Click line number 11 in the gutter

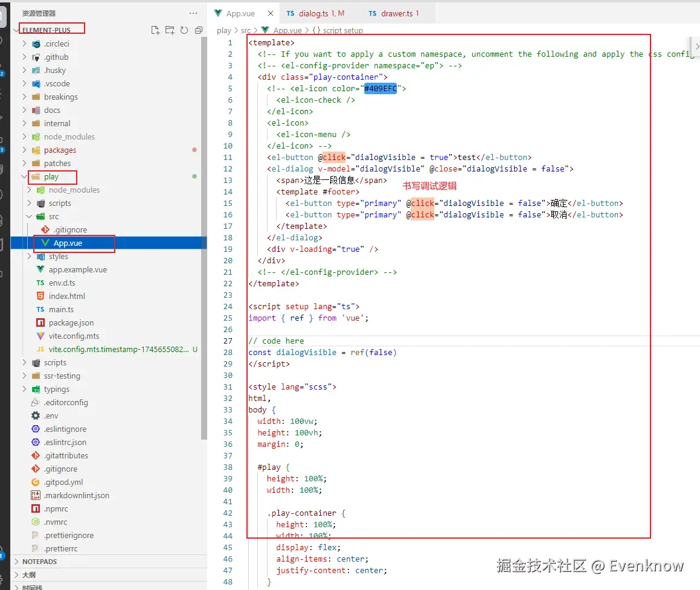coord(228,158)
